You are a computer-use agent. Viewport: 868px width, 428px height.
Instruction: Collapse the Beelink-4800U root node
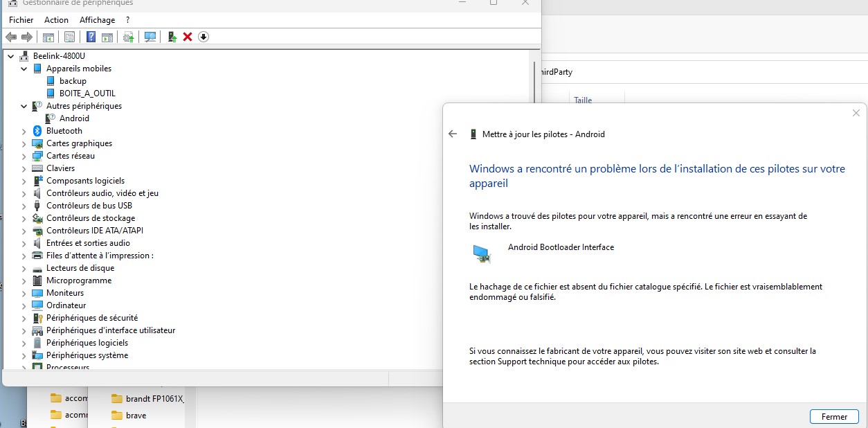click(10, 56)
